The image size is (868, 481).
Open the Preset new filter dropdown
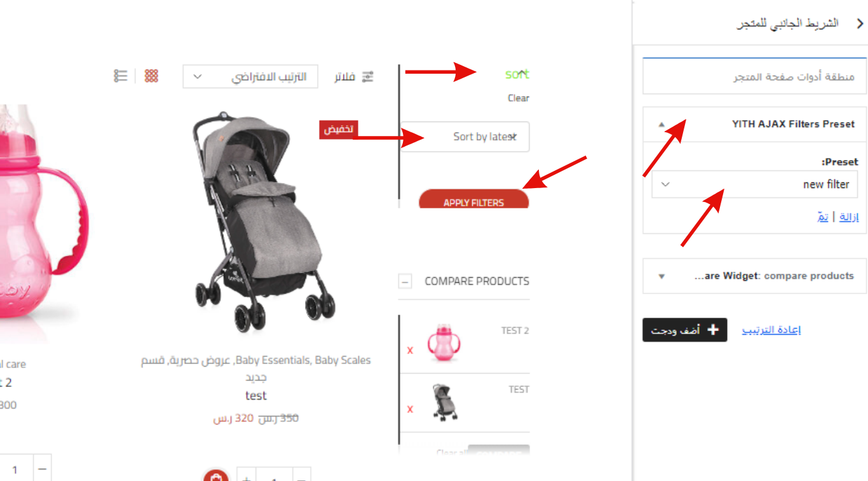(x=754, y=184)
